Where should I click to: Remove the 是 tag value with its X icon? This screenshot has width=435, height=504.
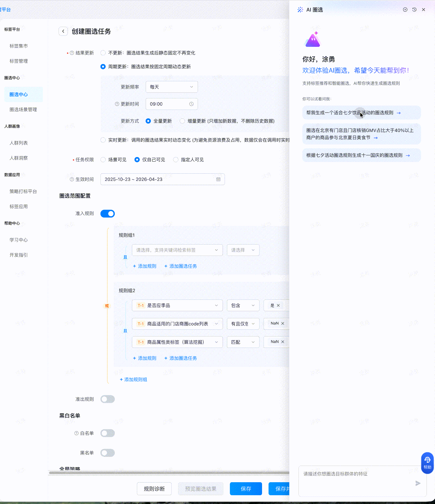(279, 305)
